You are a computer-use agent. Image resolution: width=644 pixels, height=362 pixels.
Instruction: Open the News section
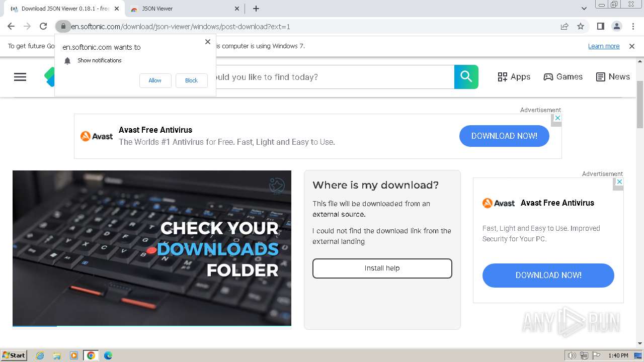[613, 77]
